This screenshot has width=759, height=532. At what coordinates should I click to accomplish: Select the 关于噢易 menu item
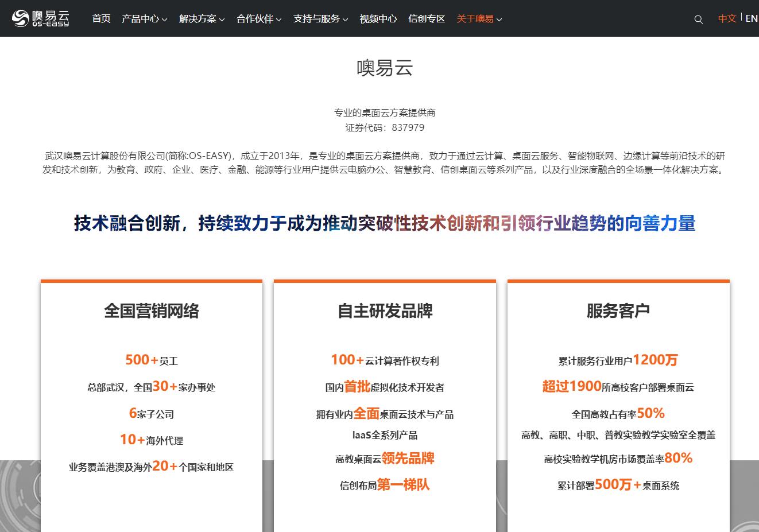[x=475, y=18]
